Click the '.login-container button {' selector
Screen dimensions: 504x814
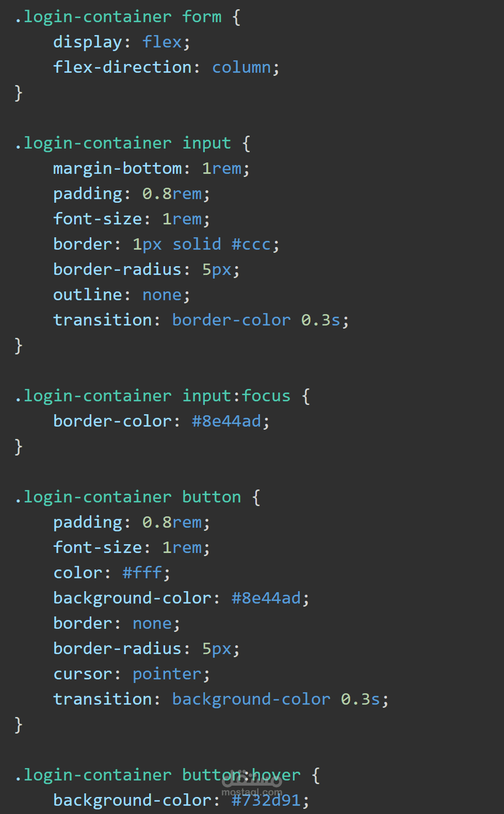point(137,497)
